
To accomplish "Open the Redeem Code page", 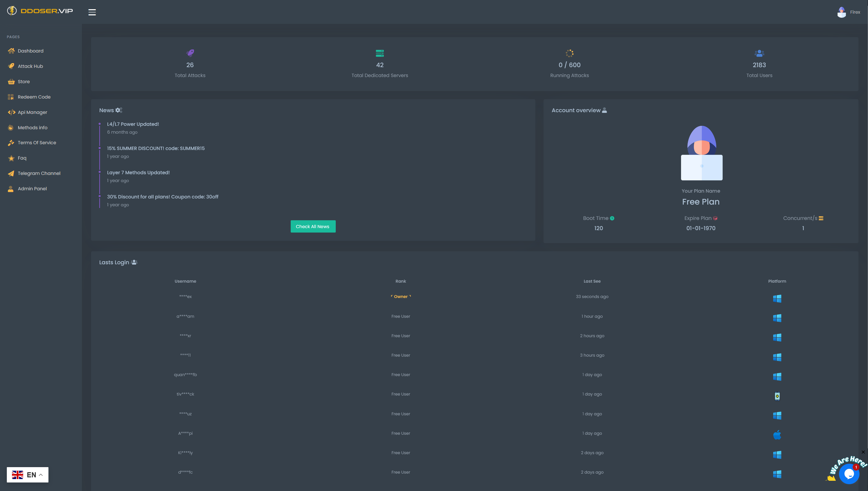I will 34,97.
